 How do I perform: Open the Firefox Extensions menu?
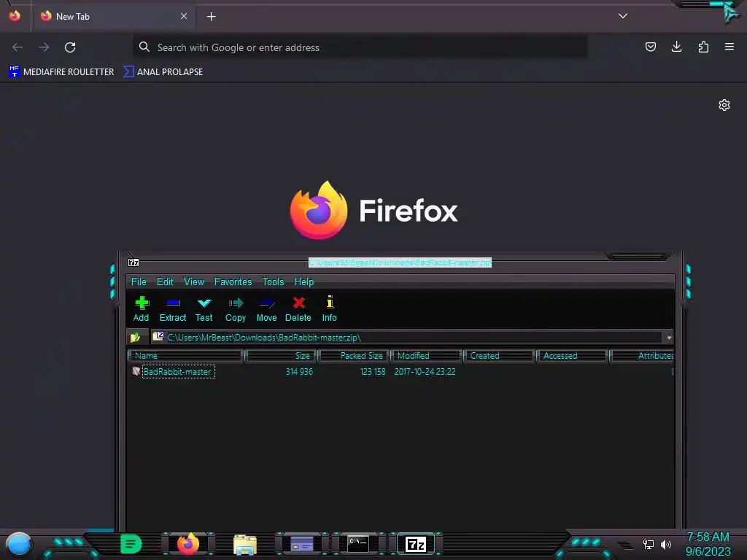click(703, 47)
